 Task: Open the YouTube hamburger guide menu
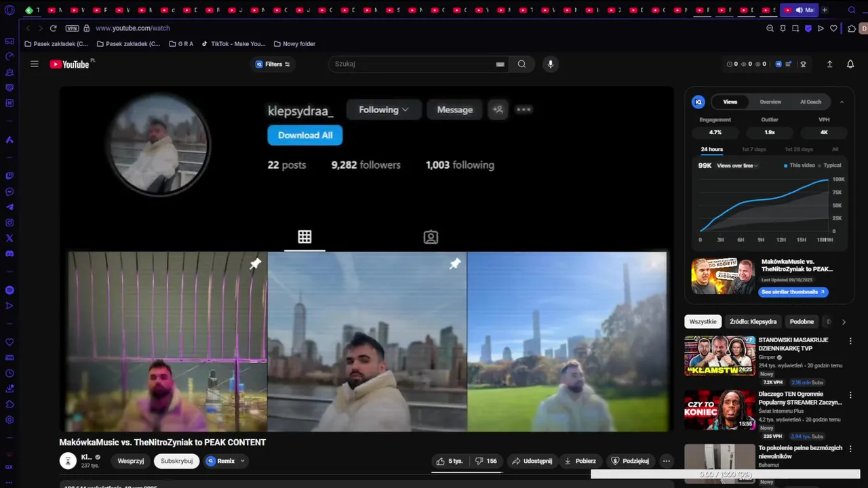pyautogui.click(x=35, y=64)
